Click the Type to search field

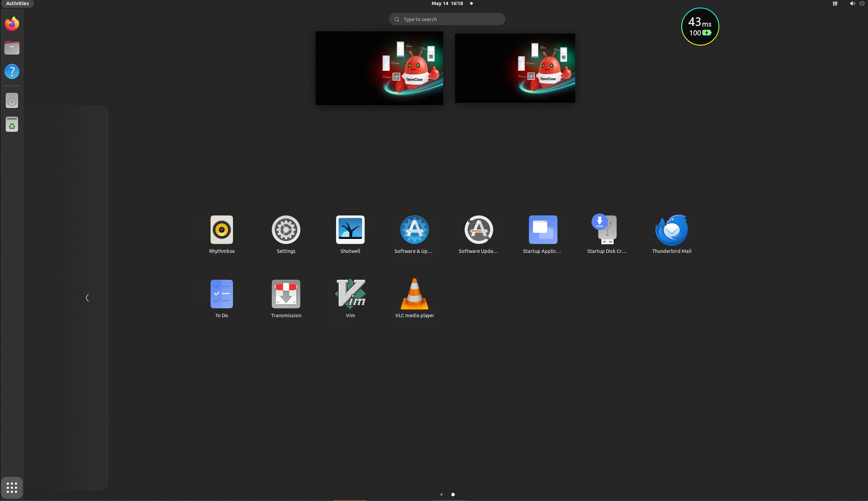click(x=447, y=19)
